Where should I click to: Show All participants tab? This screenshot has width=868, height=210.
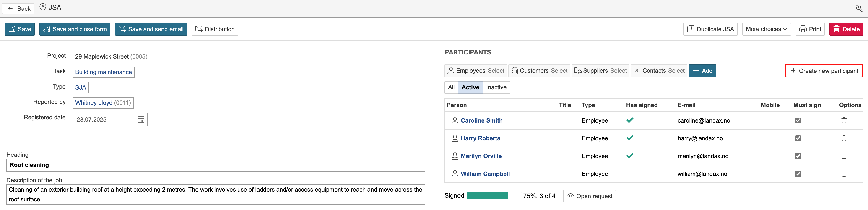point(451,87)
